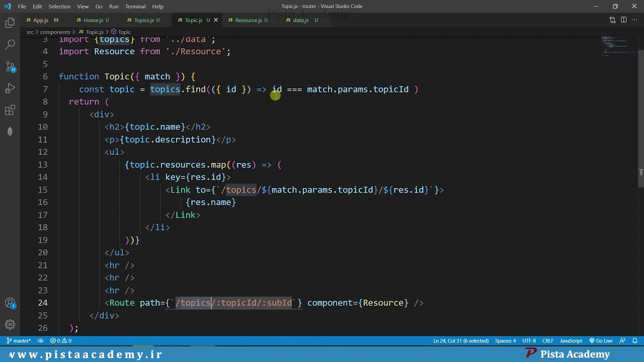The width and height of the screenshot is (644, 362).
Task: Open notifications bell in the status bar
Action: 635,341
